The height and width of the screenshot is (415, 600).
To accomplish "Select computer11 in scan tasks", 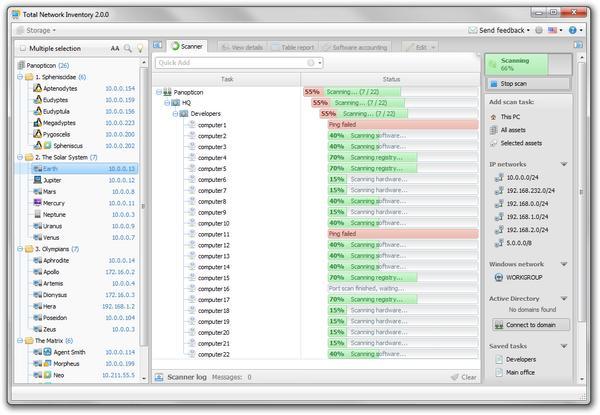I will tap(214, 234).
